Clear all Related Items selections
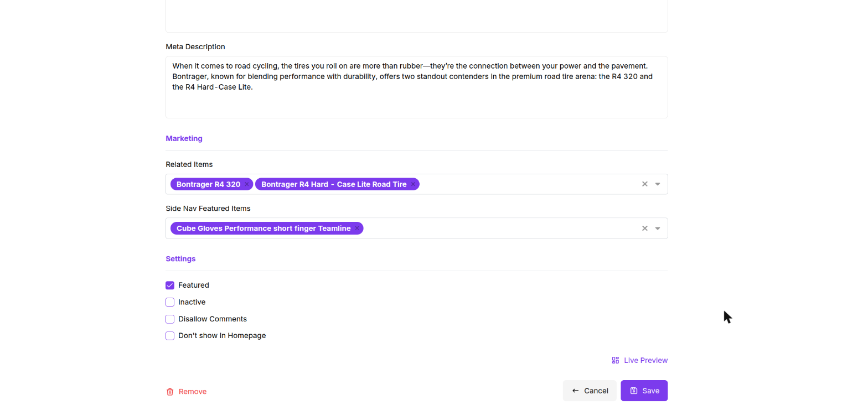Image resolution: width=868 pixels, height=405 pixels. coord(644,184)
